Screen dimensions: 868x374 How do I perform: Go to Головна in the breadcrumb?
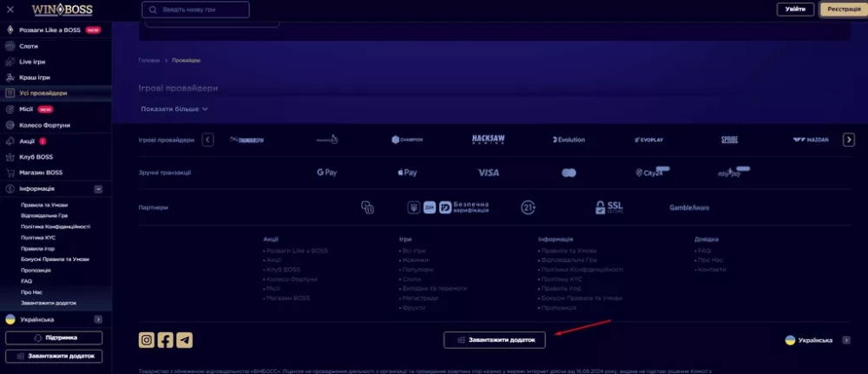(149, 60)
